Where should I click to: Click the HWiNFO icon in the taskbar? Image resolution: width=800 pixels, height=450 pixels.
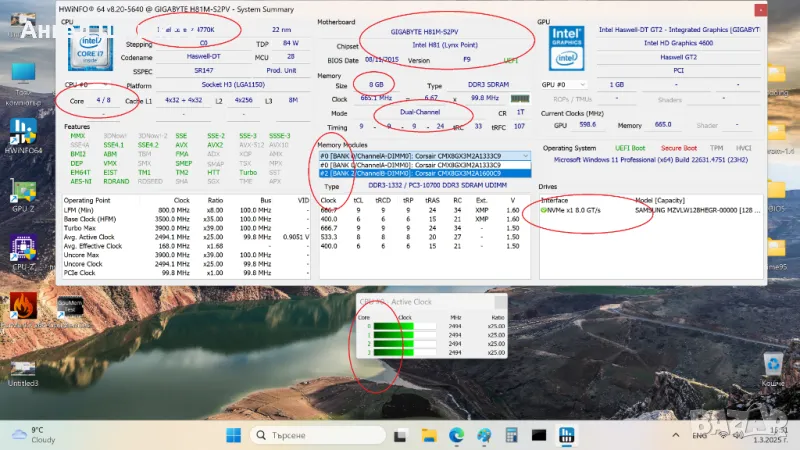pos(566,435)
